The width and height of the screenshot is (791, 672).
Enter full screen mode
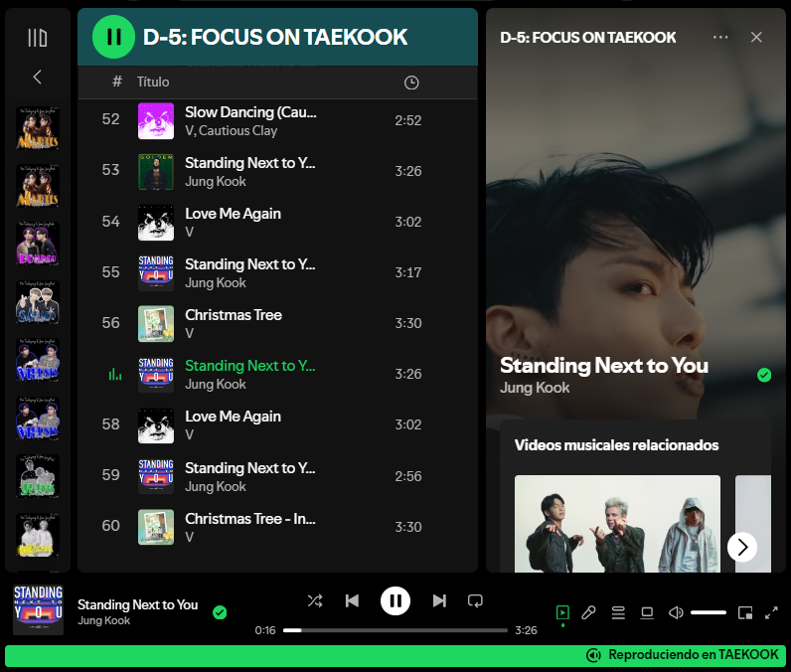point(771,613)
